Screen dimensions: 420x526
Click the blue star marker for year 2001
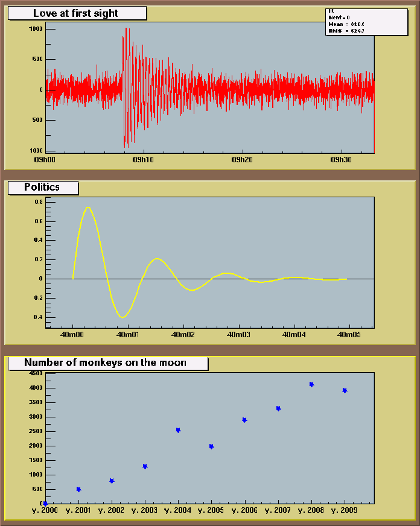78,489
